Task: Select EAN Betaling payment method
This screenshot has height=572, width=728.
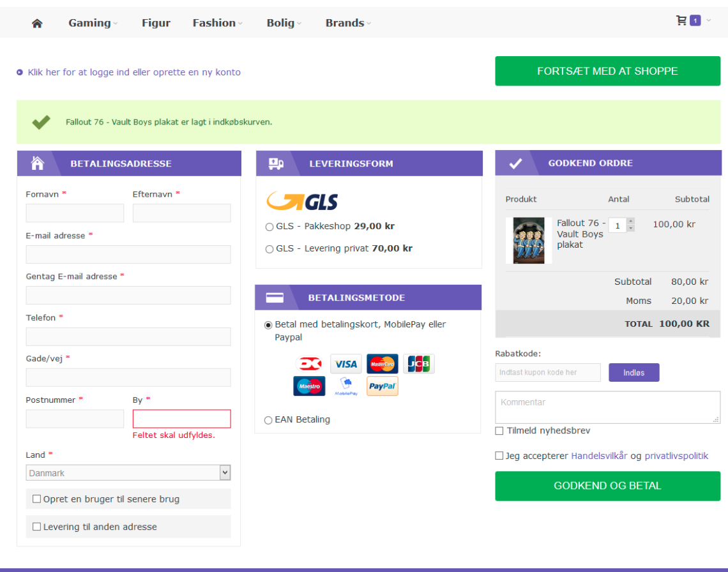Action: pos(268,420)
